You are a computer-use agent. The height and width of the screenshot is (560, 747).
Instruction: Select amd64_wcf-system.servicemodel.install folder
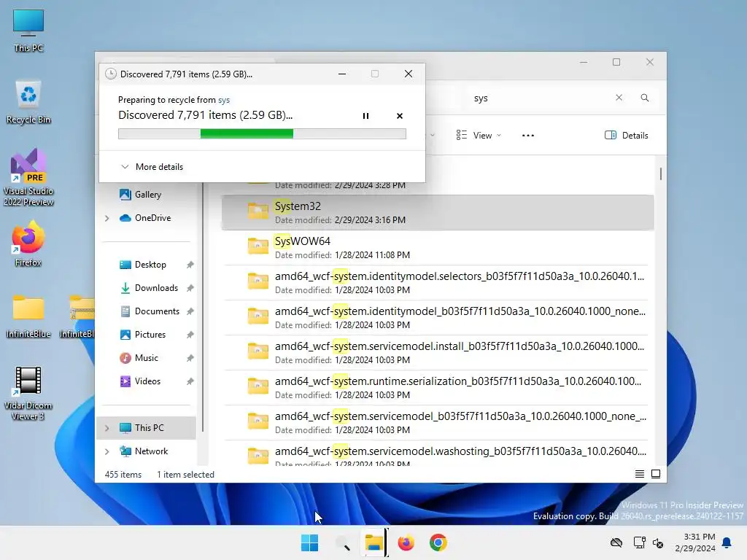pyautogui.click(x=438, y=352)
